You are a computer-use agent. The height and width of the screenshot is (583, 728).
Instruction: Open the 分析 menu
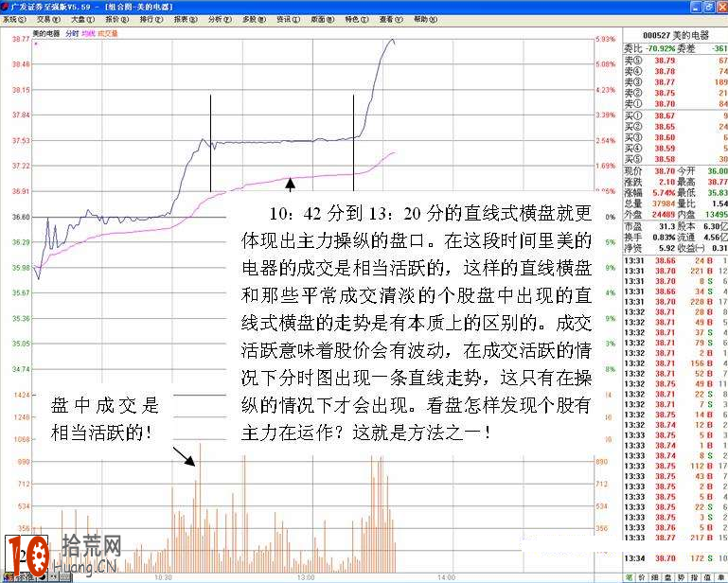click(220, 20)
